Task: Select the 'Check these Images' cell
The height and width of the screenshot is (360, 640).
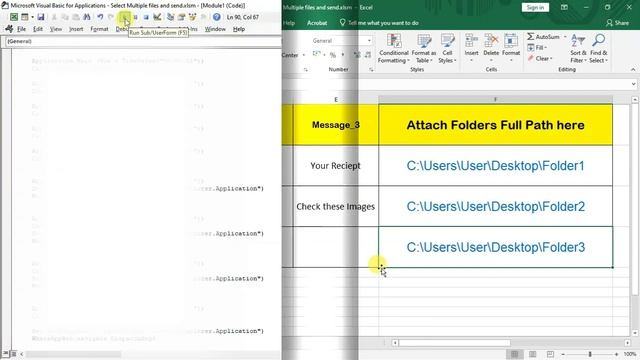Action: [x=336, y=207]
